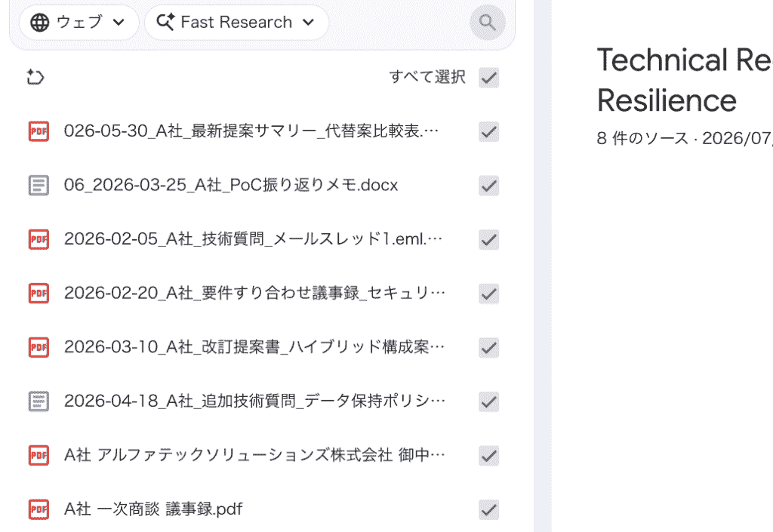Expand the Fast Research mode dropdown

236,22
